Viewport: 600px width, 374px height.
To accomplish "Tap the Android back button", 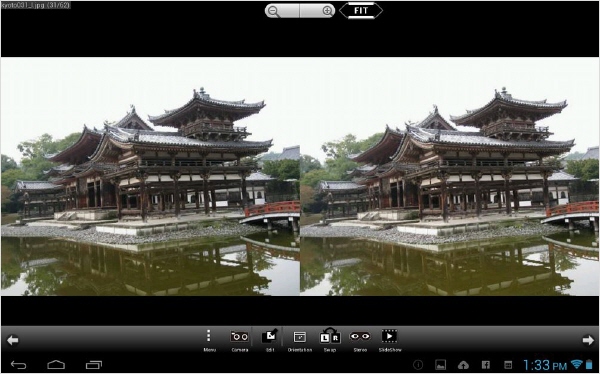I will 18,365.
